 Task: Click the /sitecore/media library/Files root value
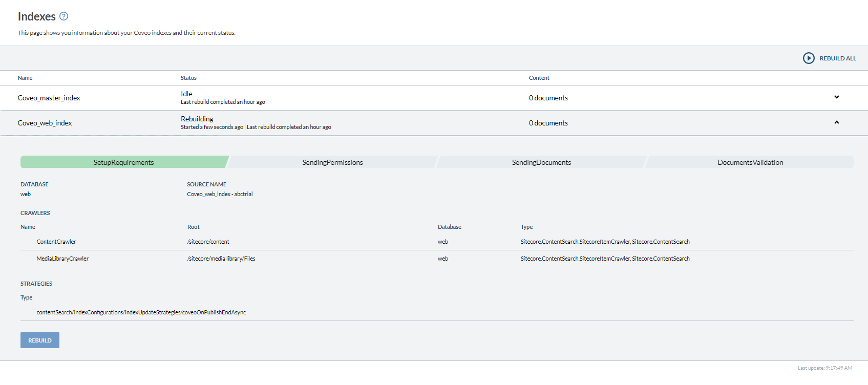click(x=221, y=259)
